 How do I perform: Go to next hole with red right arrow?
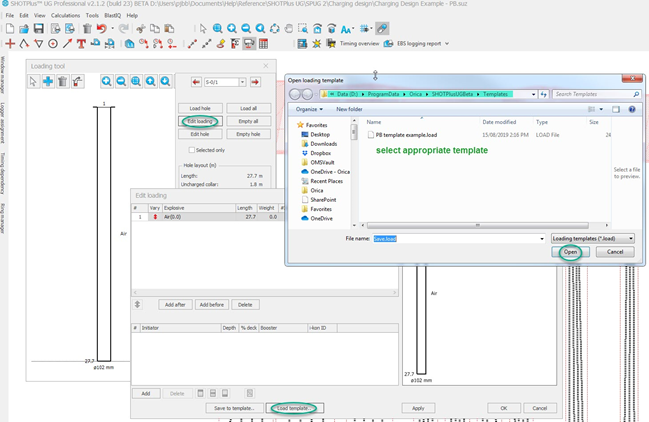(x=255, y=82)
